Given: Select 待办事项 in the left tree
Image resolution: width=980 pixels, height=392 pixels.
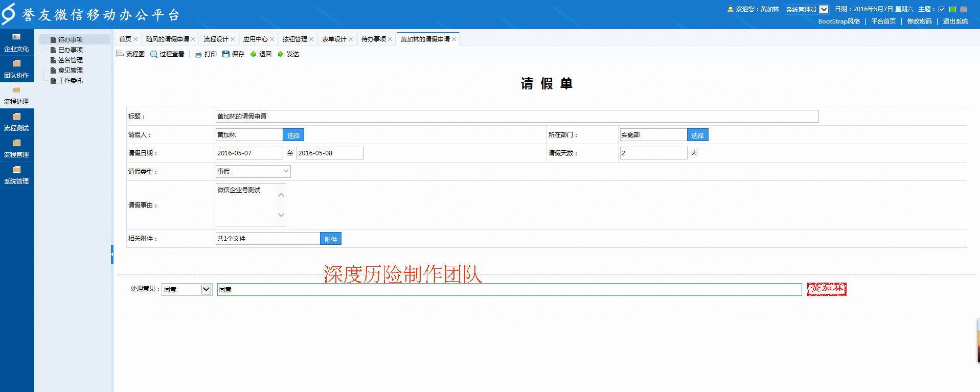Looking at the screenshot, I should 70,39.
